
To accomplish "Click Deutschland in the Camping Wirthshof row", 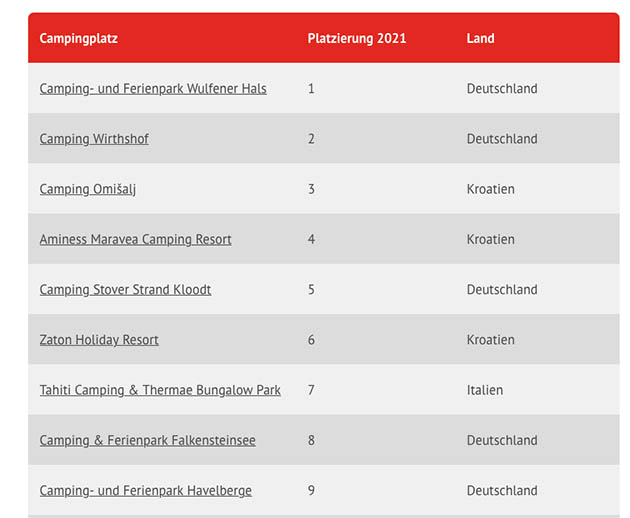I will click(502, 139).
